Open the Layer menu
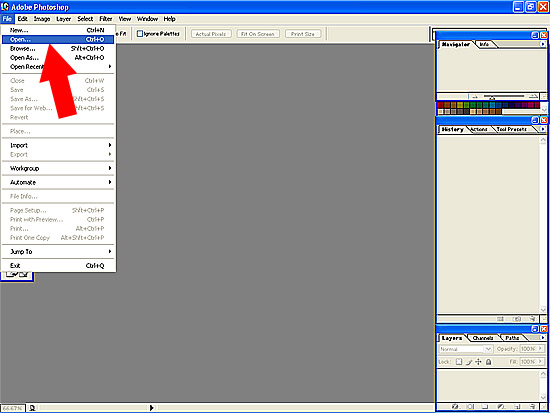 (x=63, y=19)
